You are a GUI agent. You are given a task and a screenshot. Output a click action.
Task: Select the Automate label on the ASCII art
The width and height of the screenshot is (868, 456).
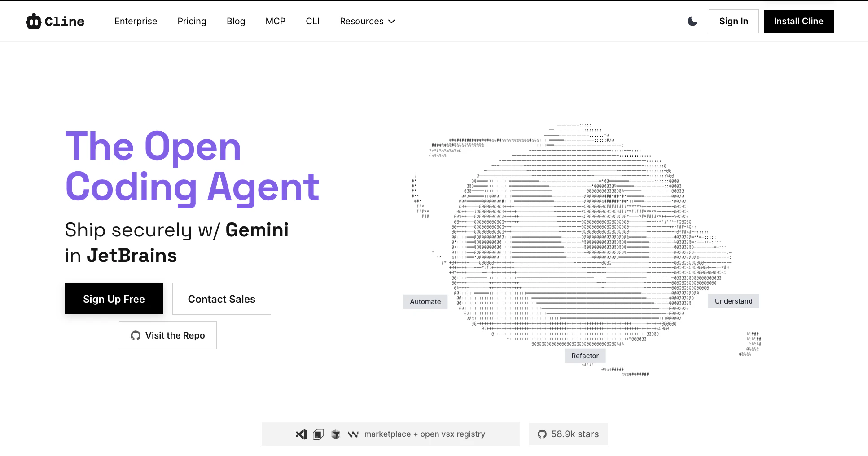tap(425, 302)
